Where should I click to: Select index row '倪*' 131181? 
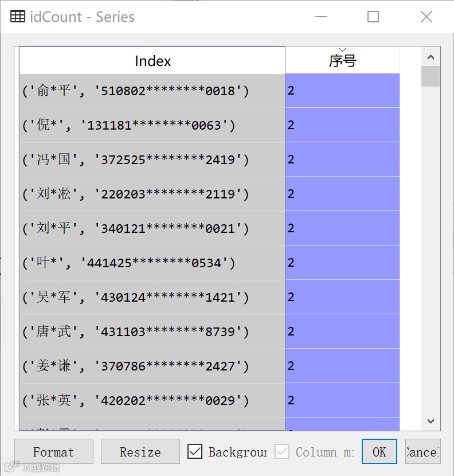click(x=152, y=125)
